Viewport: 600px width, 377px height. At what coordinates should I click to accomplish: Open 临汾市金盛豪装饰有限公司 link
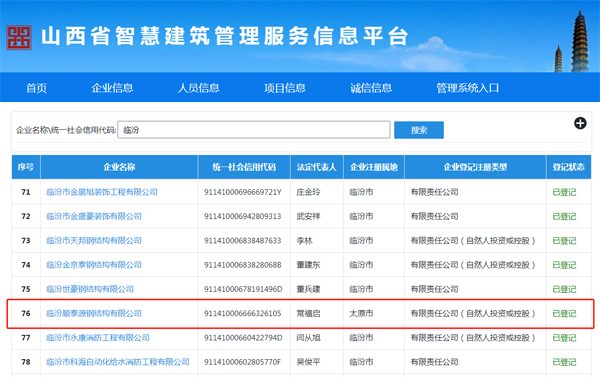(x=94, y=216)
